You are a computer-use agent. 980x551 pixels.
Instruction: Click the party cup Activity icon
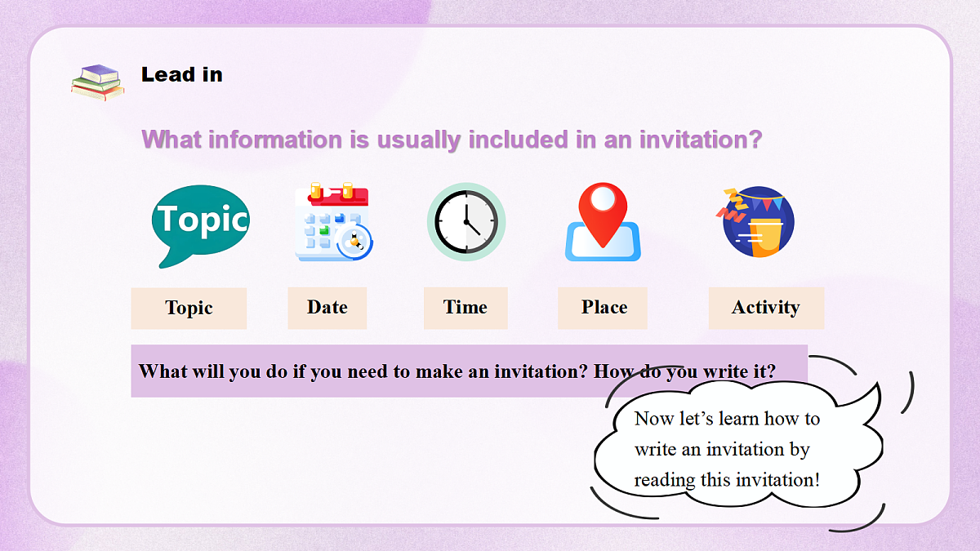pos(755,222)
